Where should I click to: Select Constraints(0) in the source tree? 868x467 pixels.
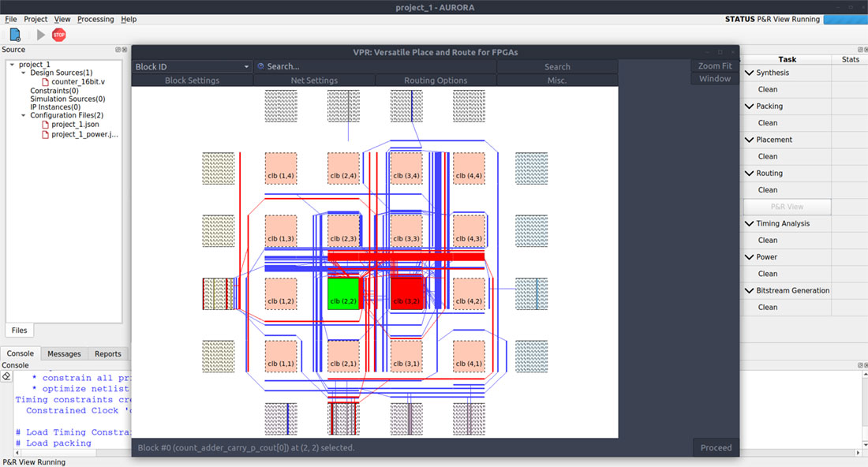click(x=54, y=91)
